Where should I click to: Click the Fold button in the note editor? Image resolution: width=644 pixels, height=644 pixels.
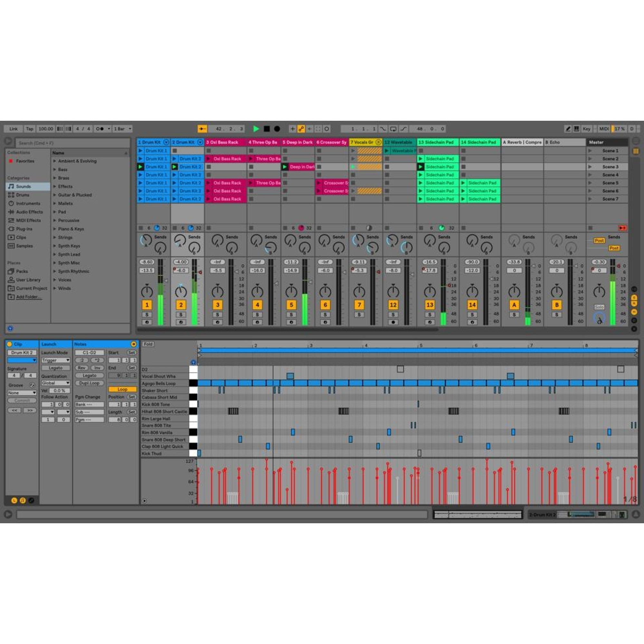tap(148, 344)
